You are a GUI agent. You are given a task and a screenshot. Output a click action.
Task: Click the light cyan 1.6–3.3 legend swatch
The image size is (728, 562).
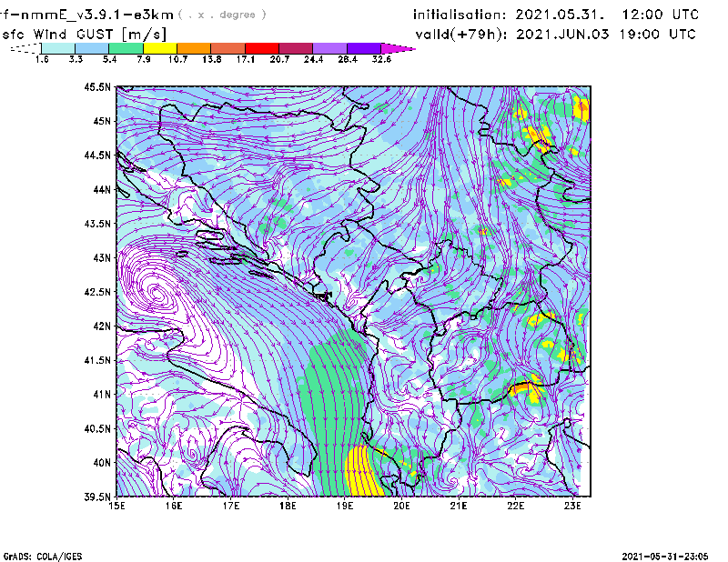58,48
